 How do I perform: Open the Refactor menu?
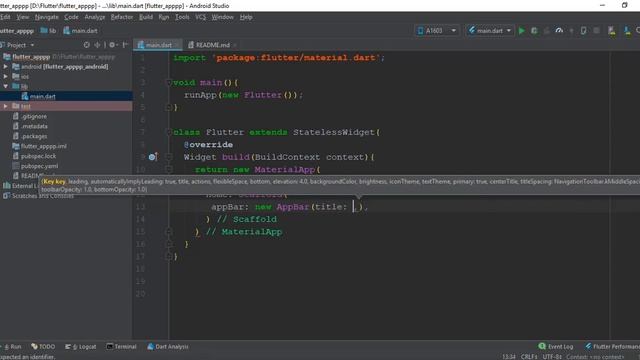click(122, 17)
